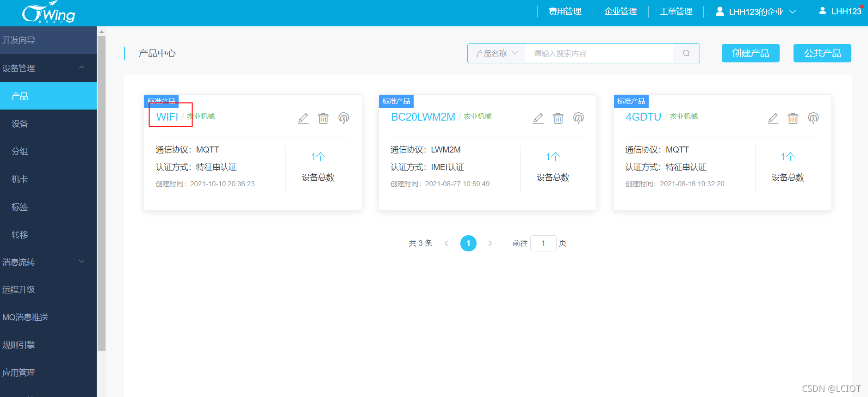Click creation time 2021-10-10 20:36:23
The width and height of the screenshot is (868, 397).
(205, 184)
